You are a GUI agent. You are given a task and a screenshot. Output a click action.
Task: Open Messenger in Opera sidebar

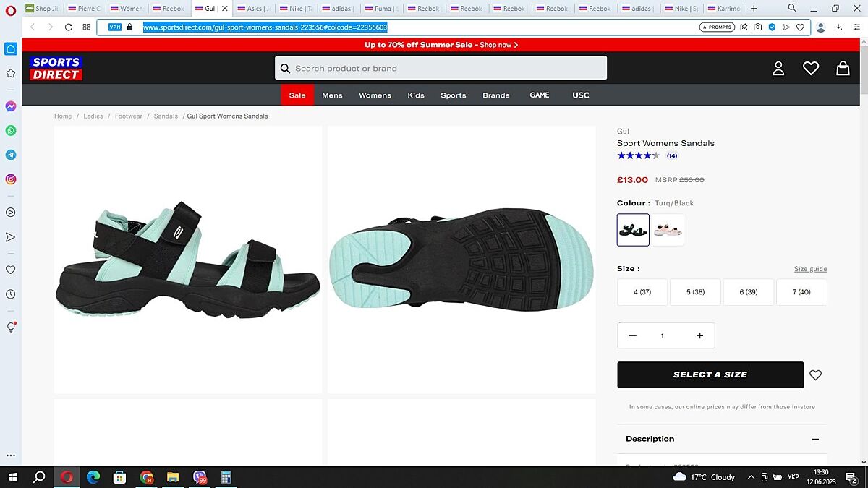[x=11, y=106]
